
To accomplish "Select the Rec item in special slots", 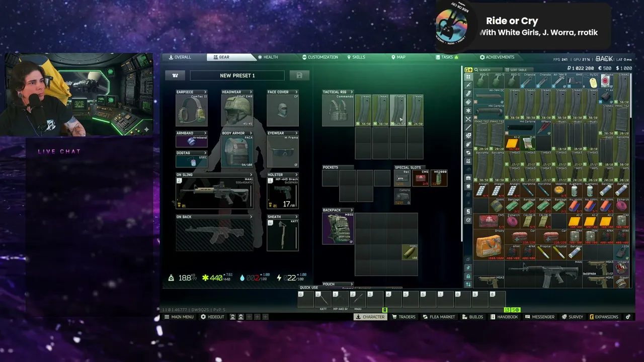I will coord(402,178).
